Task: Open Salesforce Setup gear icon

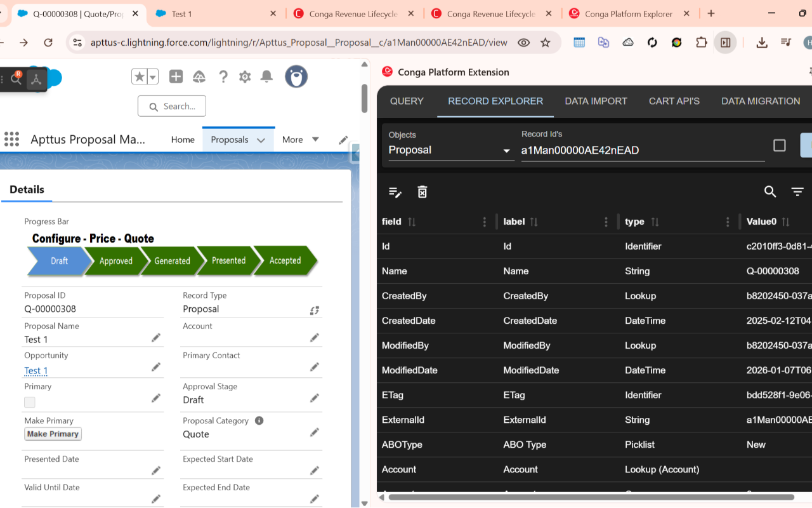Action: click(x=245, y=77)
